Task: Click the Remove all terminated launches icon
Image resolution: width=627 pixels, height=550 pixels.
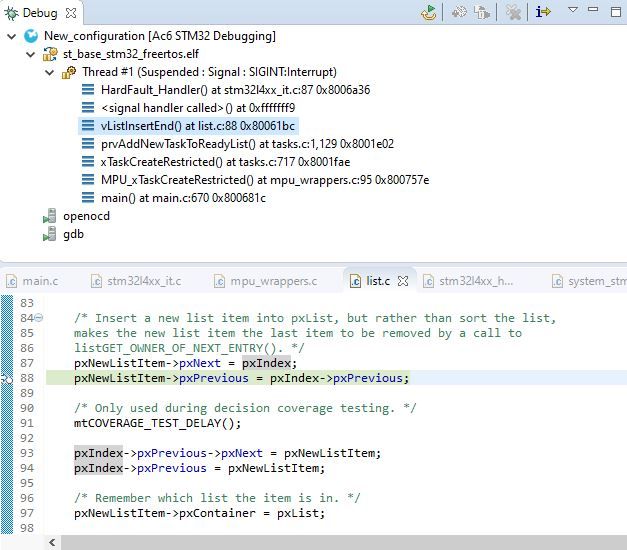Action: (x=513, y=12)
